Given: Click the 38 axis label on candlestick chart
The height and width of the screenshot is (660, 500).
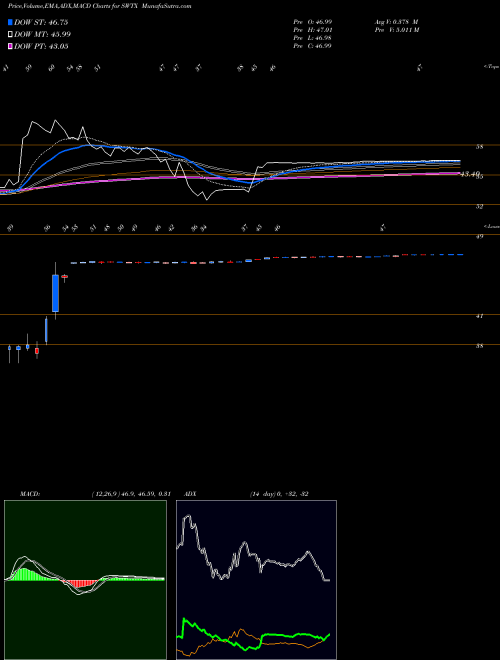Looking at the screenshot, I should pos(479,346).
